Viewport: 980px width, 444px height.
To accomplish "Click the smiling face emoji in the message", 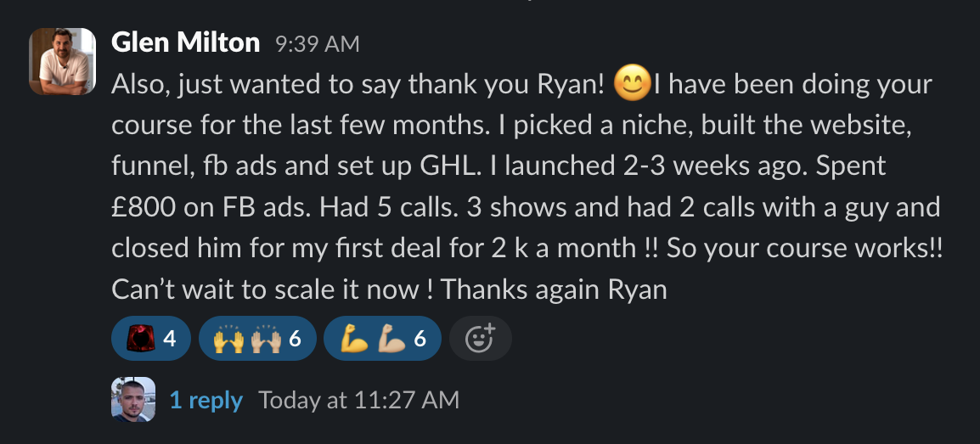I will point(631,83).
